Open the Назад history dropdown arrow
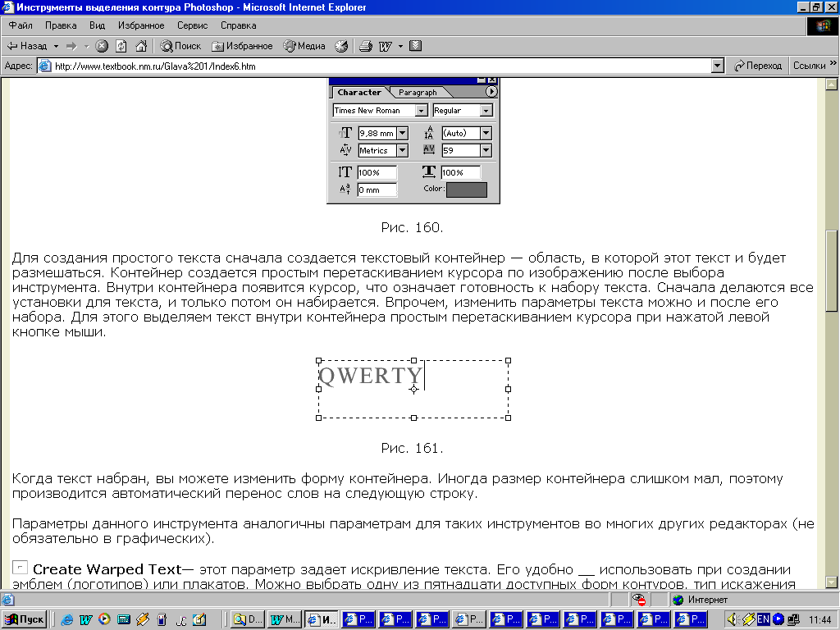Screen dimensions: 840x630 coord(56,46)
